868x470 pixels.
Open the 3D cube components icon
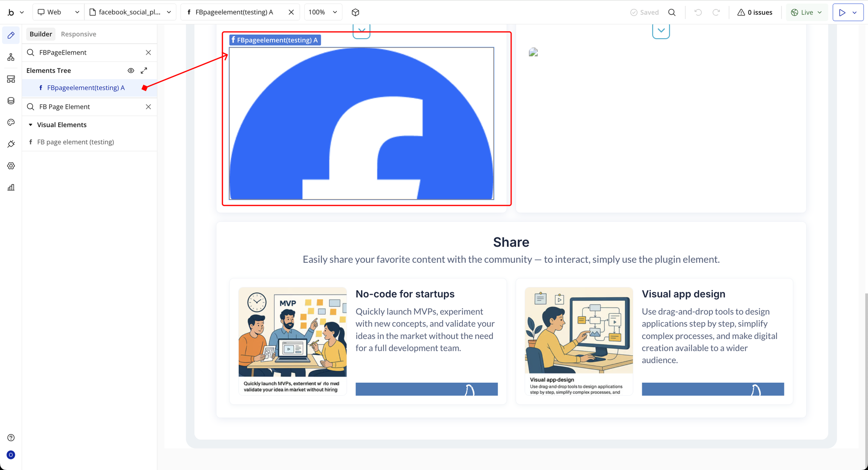coord(355,12)
